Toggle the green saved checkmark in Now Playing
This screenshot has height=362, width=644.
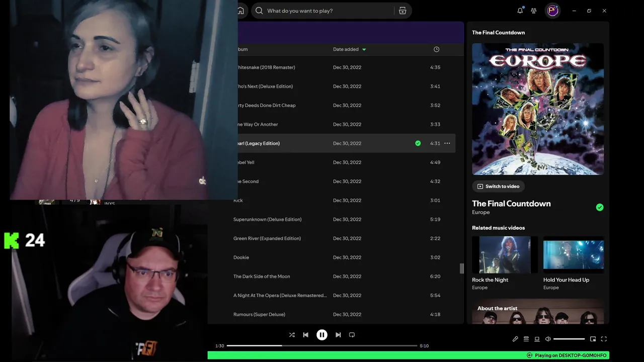[600, 207]
